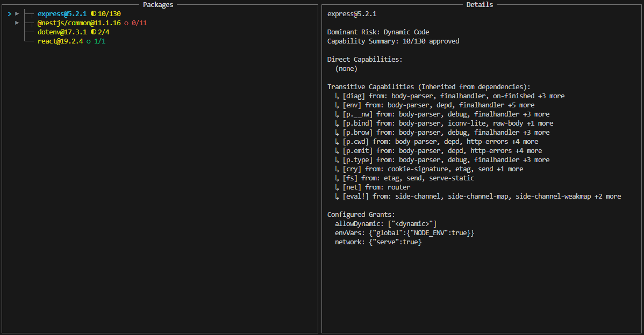The width and height of the screenshot is (644, 335).
Task: Click the arrow icon before the [diag] entry
Action: pos(337,96)
